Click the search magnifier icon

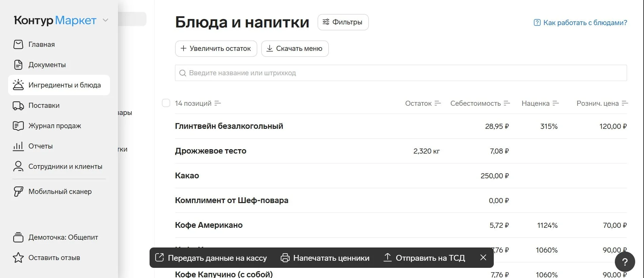182,73
